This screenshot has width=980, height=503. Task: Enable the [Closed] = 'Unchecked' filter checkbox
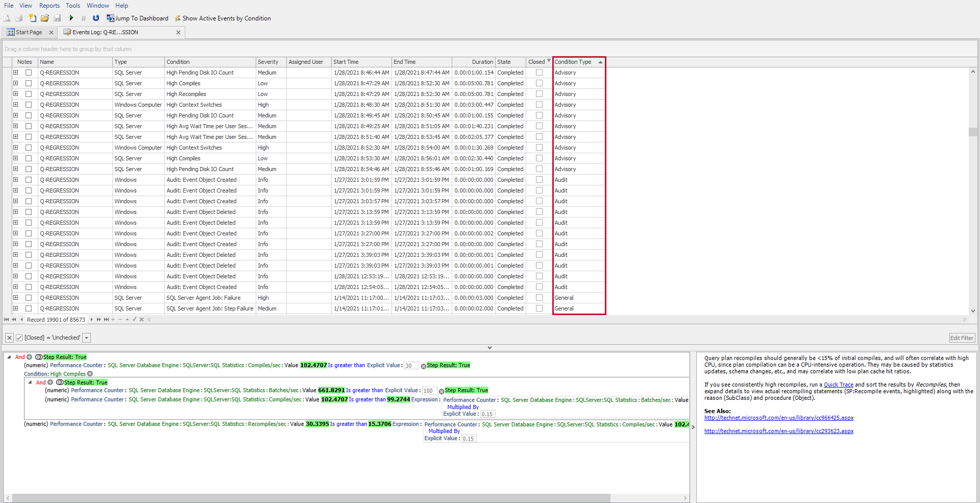[x=19, y=338]
